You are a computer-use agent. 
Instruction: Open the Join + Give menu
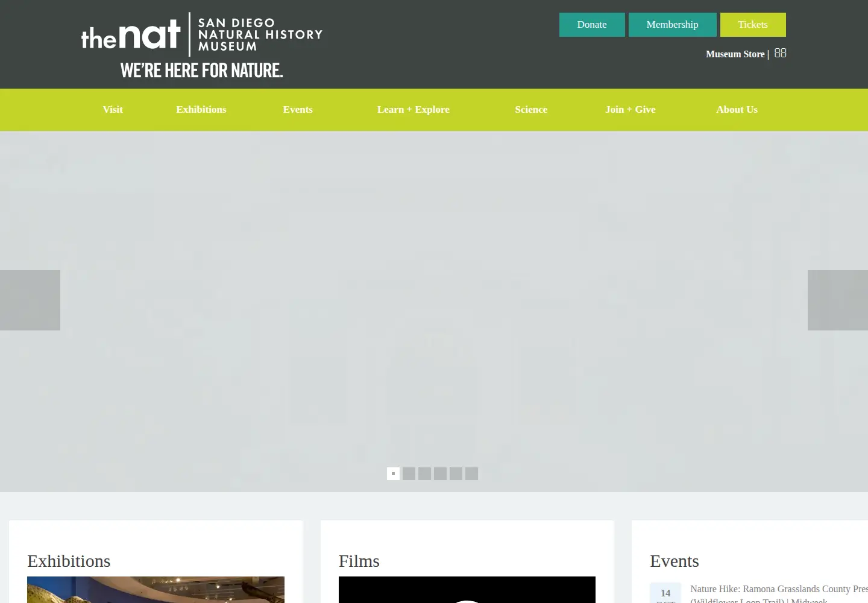631,109
